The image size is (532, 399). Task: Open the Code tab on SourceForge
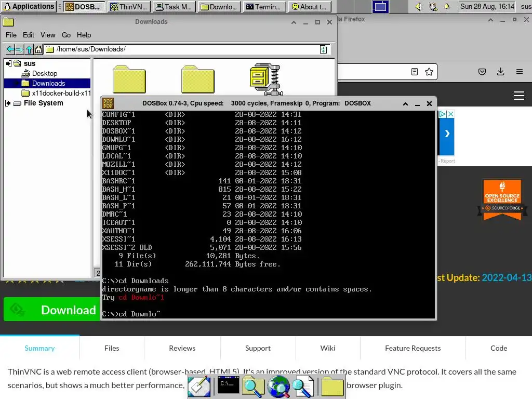point(499,348)
